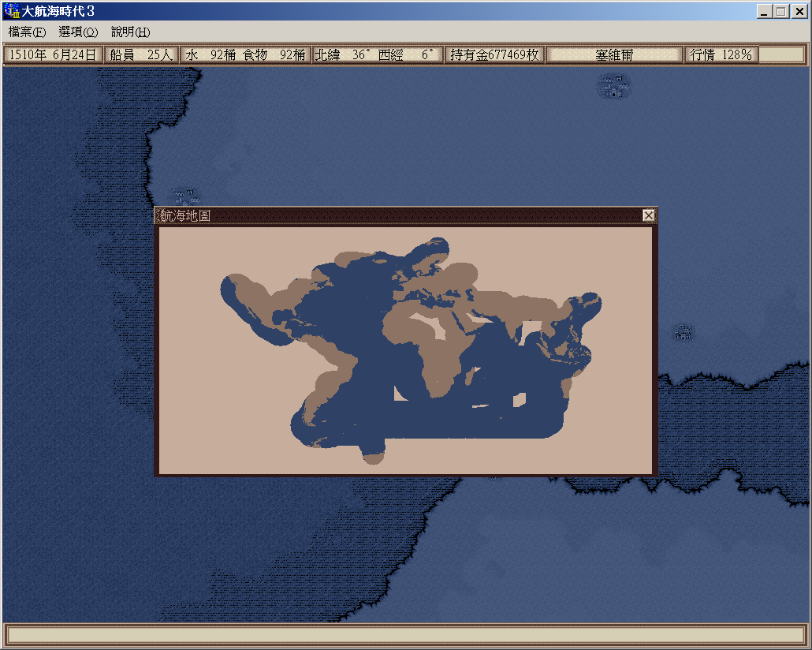Open the 選項 (Options) menu
The height and width of the screenshot is (650, 812).
click(78, 32)
